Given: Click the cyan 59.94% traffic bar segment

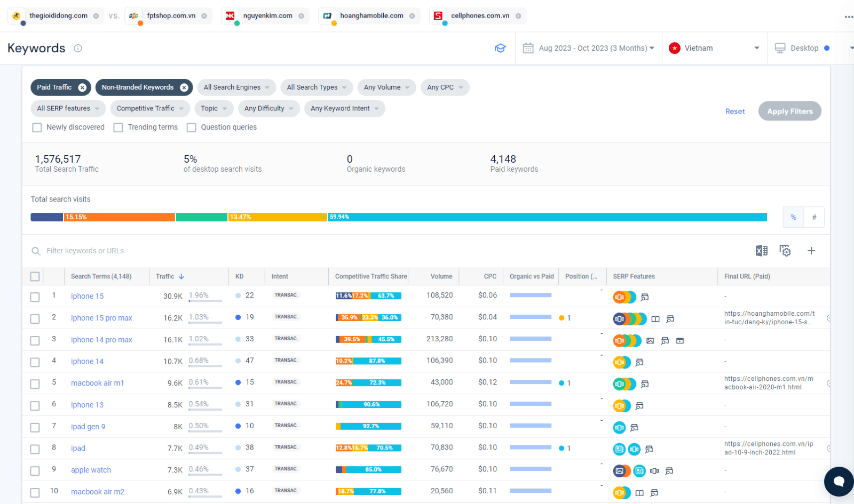Looking at the screenshot, I should pyautogui.click(x=548, y=217).
